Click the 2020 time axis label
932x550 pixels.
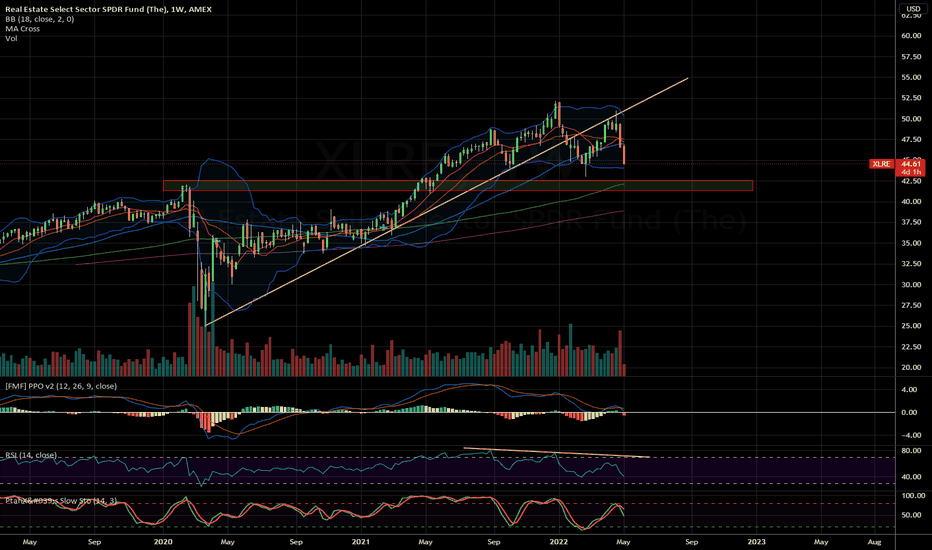[163, 542]
